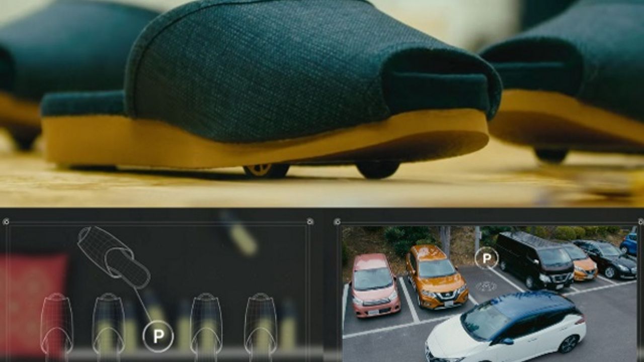Click the P parking marker beside the slippers
Image resolution: width=644 pixels, height=362 pixels.
[x=158, y=336]
